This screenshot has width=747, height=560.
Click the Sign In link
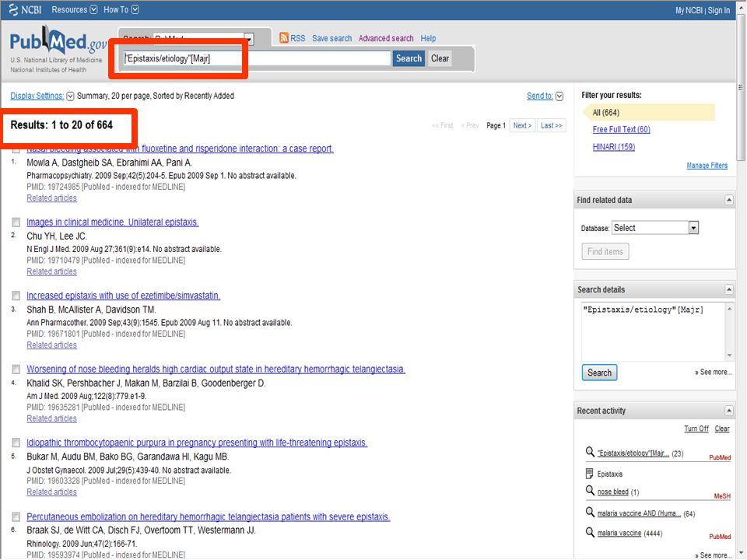coord(719,10)
